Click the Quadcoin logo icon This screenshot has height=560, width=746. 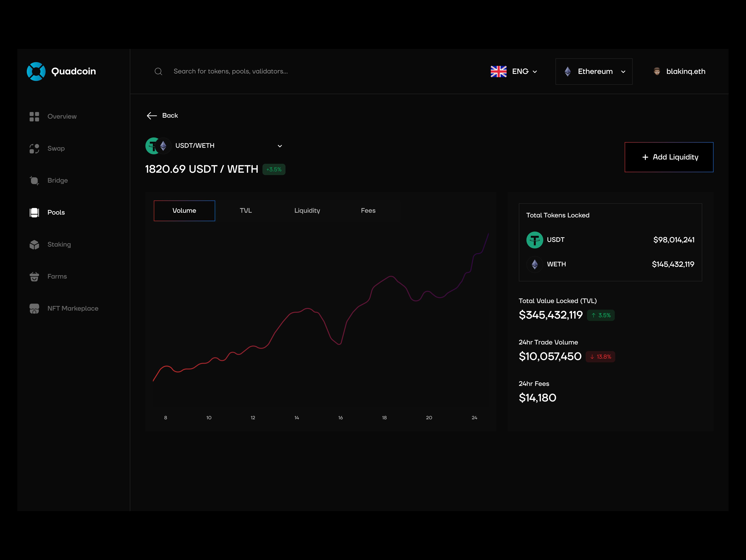36,71
